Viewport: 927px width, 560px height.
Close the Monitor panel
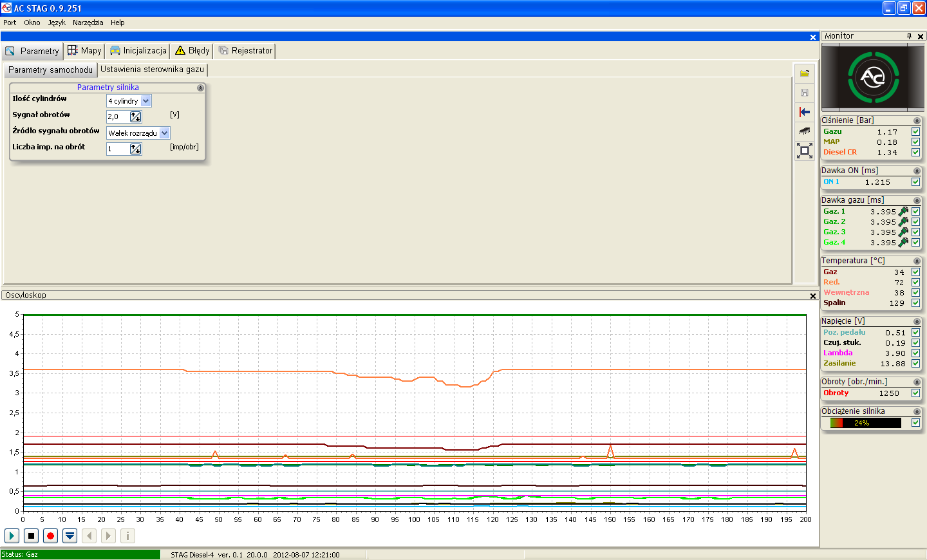coord(921,36)
